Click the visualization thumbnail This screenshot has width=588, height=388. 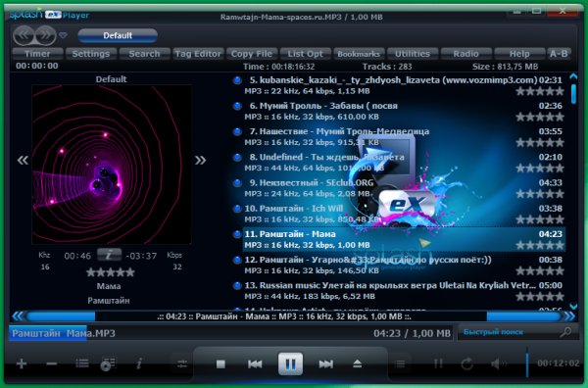[x=112, y=165]
